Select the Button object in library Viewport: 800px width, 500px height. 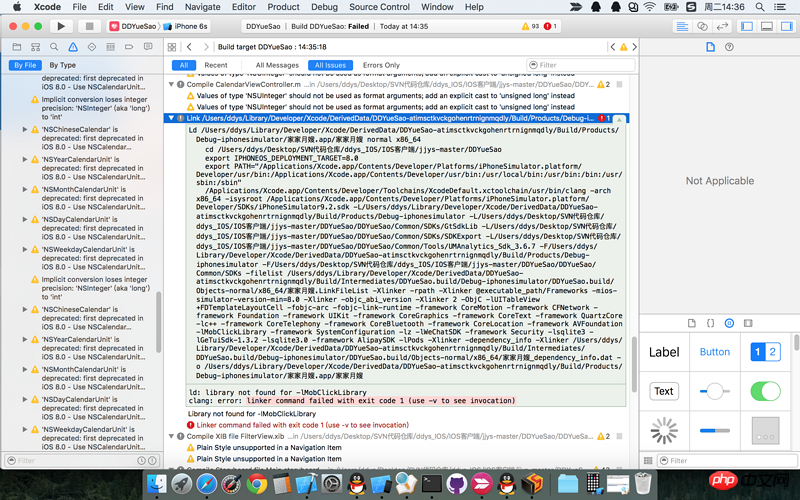point(715,352)
